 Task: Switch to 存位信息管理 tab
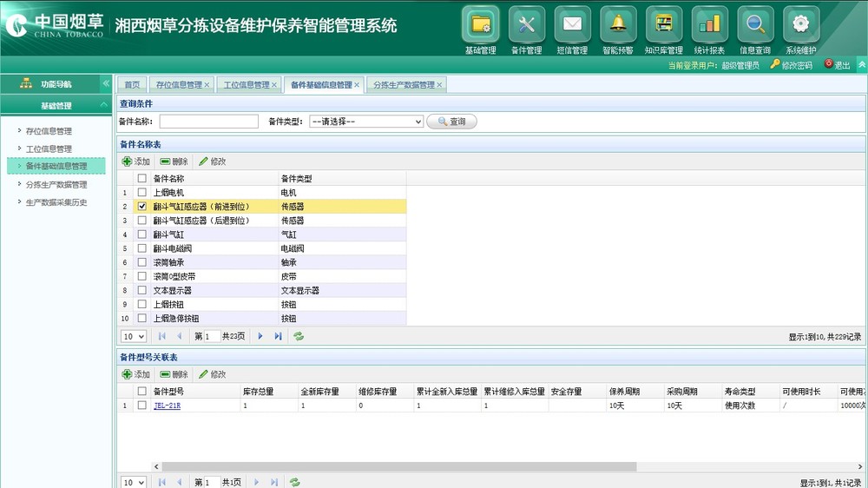(x=179, y=85)
